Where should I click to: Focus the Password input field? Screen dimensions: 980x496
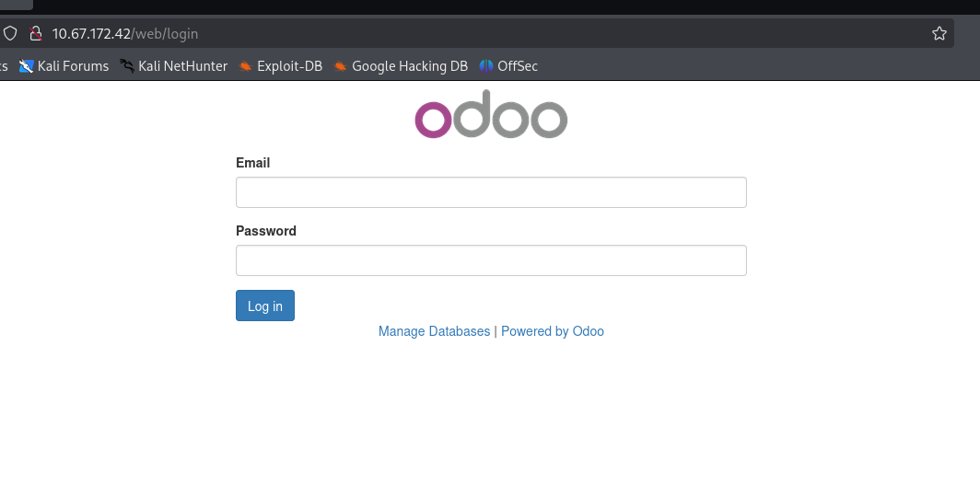coord(491,260)
